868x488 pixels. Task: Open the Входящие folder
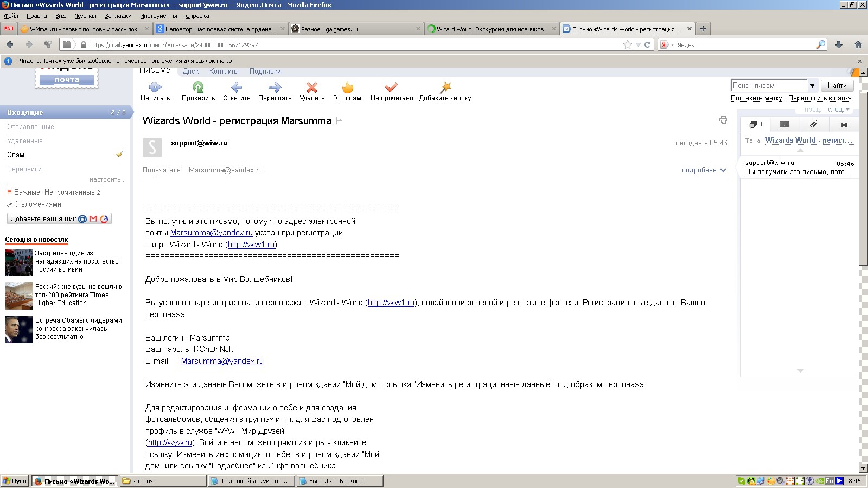click(65, 112)
